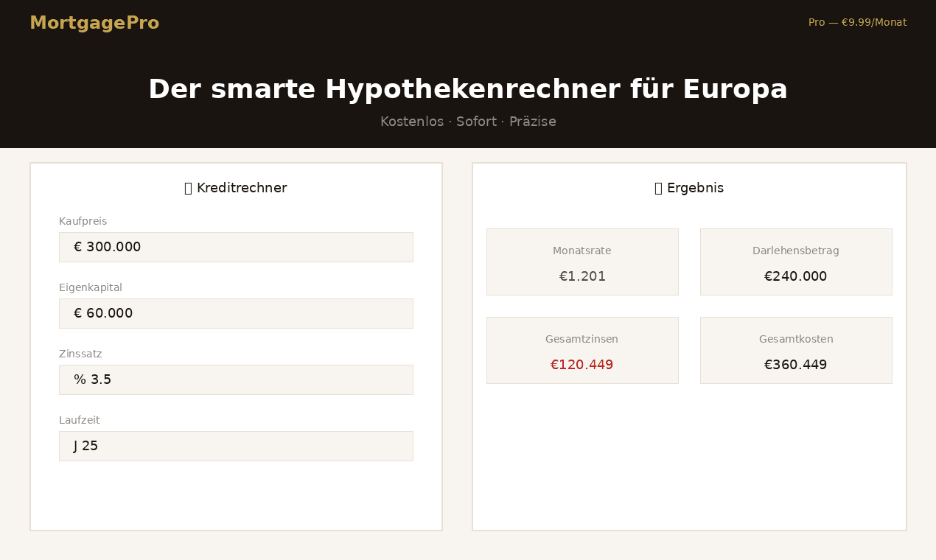Click the icon beside the Kreditrechner heading
This screenshot has height=560, width=936.
point(188,187)
